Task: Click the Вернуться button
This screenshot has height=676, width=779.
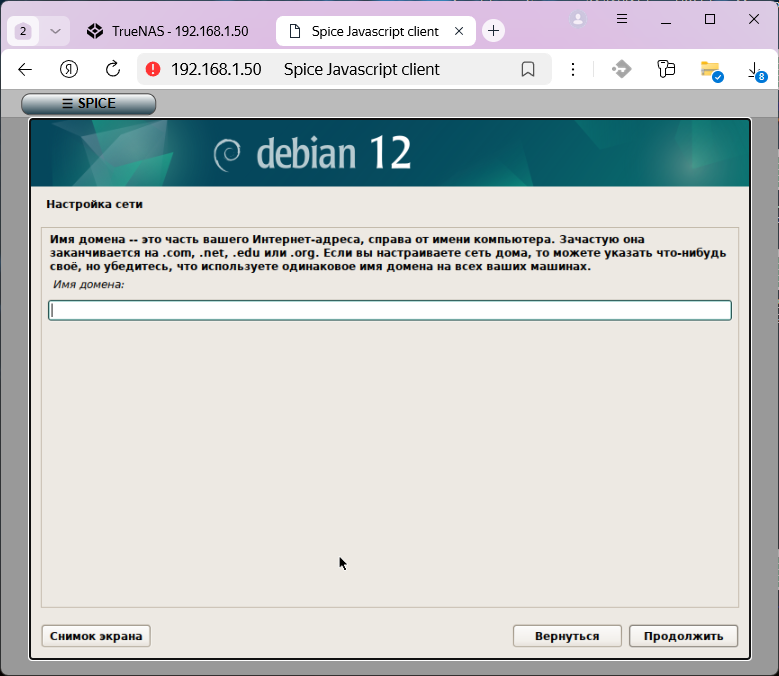Action: (x=567, y=636)
